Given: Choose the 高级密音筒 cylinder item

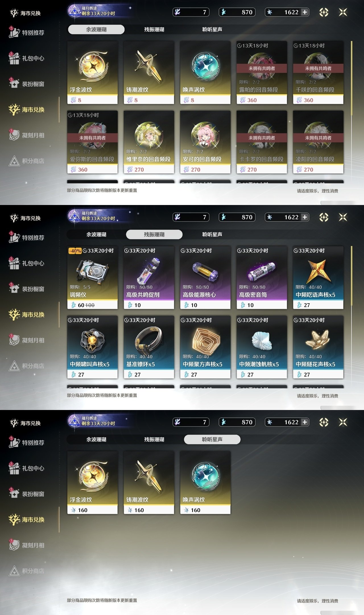Looking at the screenshot, I should (262, 278).
